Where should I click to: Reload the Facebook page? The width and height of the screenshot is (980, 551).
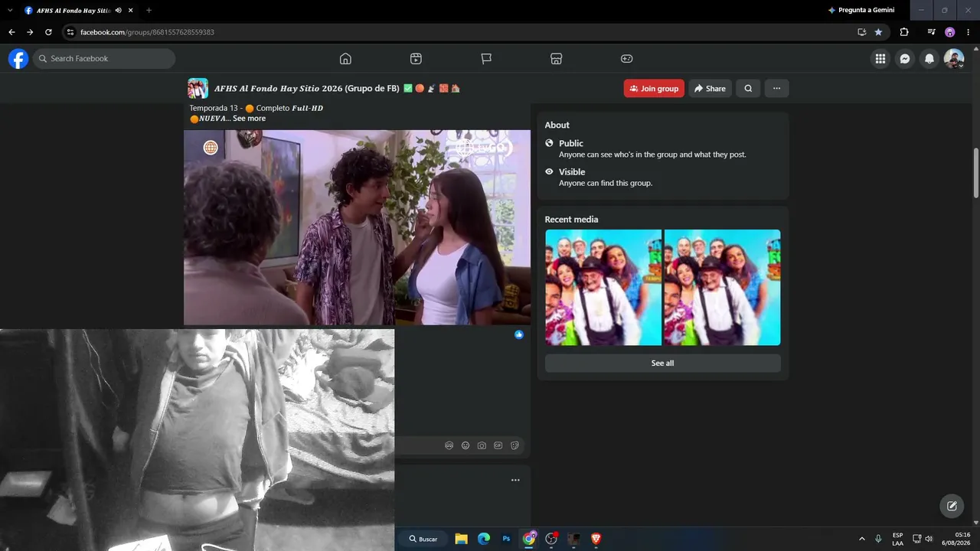coord(48,32)
